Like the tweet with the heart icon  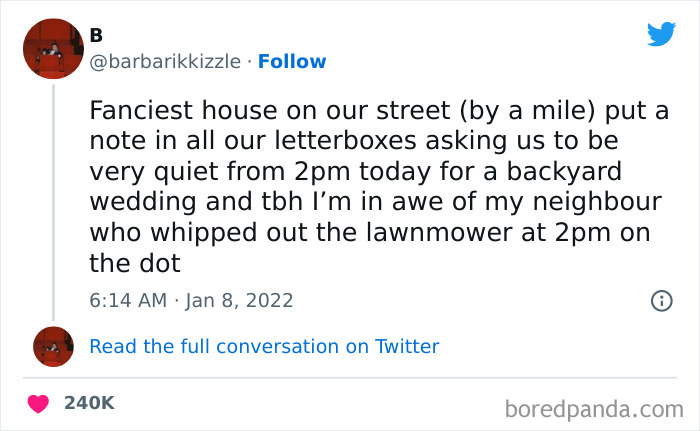(39, 403)
